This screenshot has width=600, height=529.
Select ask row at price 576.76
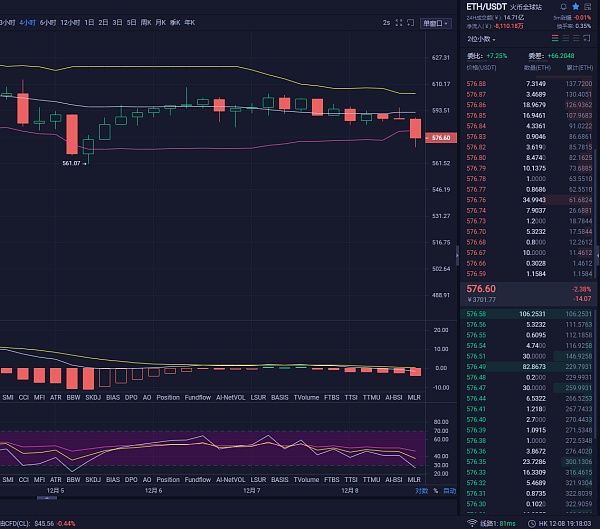point(529,200)
